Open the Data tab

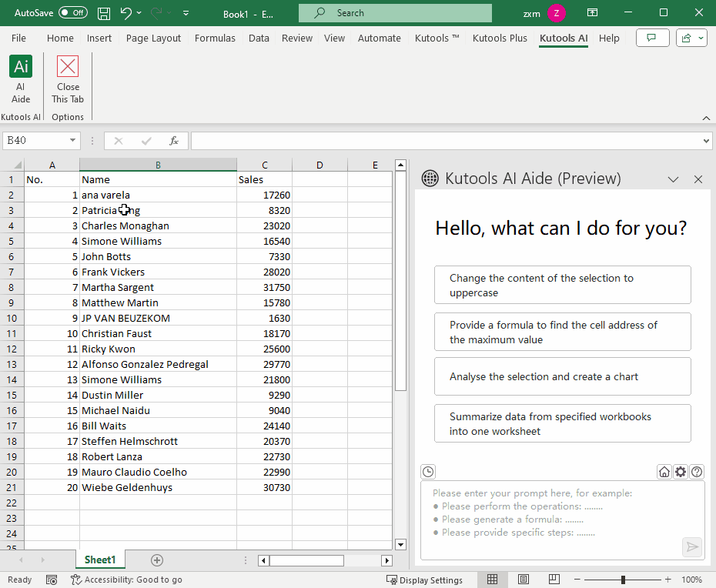(x=259, y=38)
